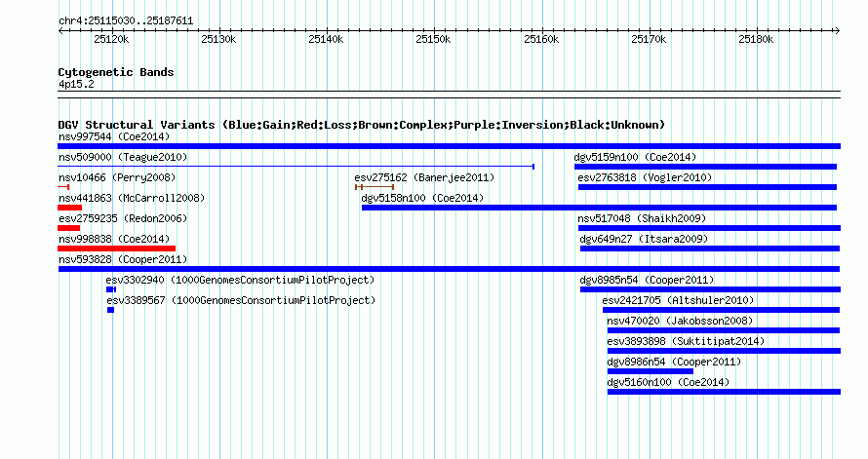Select the esv2421705 blue bar

click(x=722, y=310)
